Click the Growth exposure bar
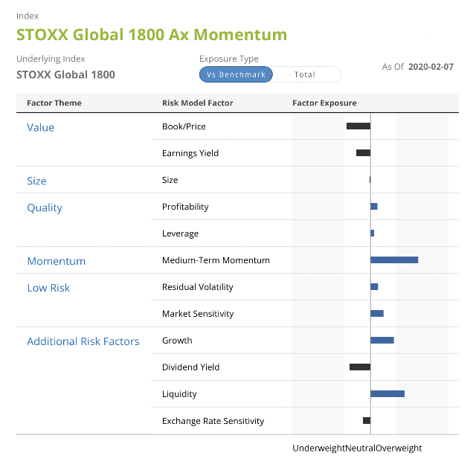 [382, 341]
